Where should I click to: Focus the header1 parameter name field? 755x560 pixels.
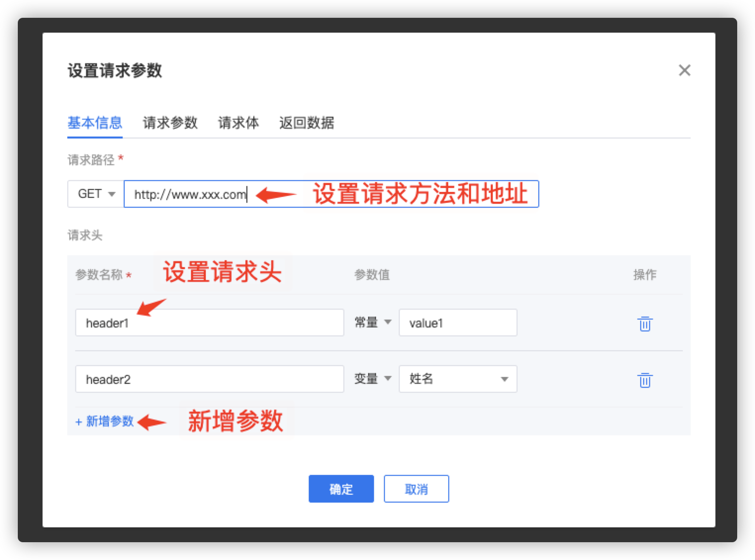click(x=209, y=323)
